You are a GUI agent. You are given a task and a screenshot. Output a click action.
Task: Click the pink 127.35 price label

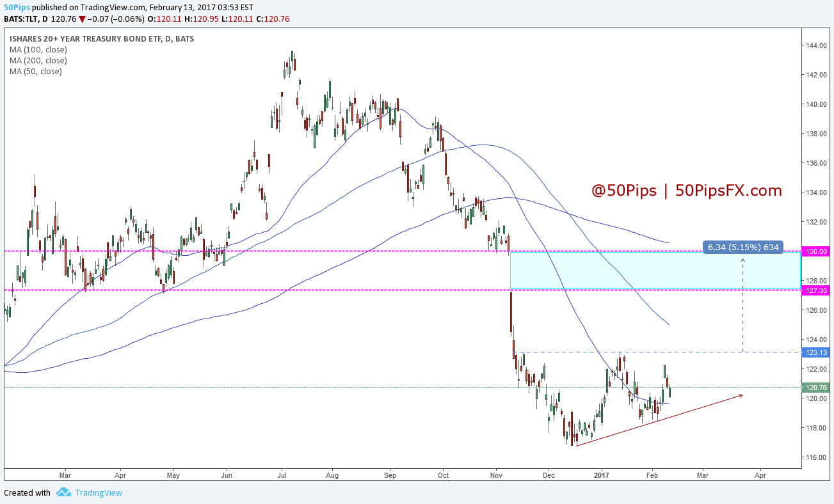click(815, 290)
